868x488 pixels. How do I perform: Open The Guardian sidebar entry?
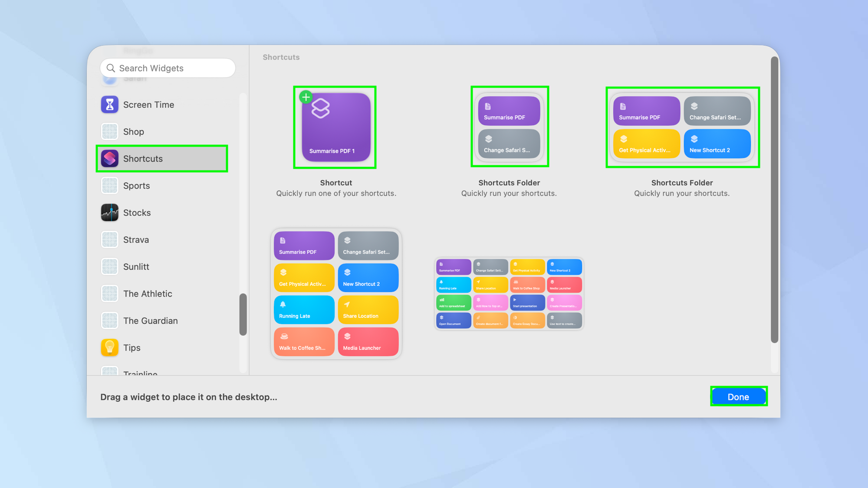pos(150,321)
